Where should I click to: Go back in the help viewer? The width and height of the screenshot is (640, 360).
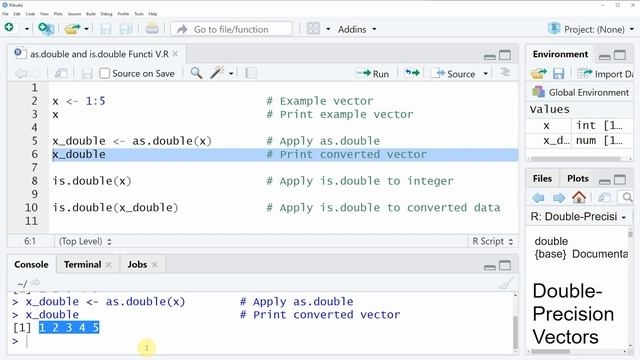538,198
